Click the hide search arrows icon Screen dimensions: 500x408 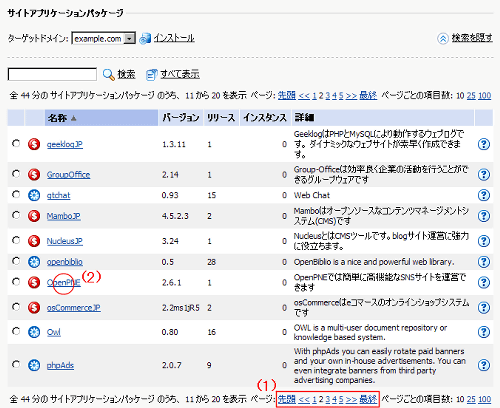pos(442,39)
